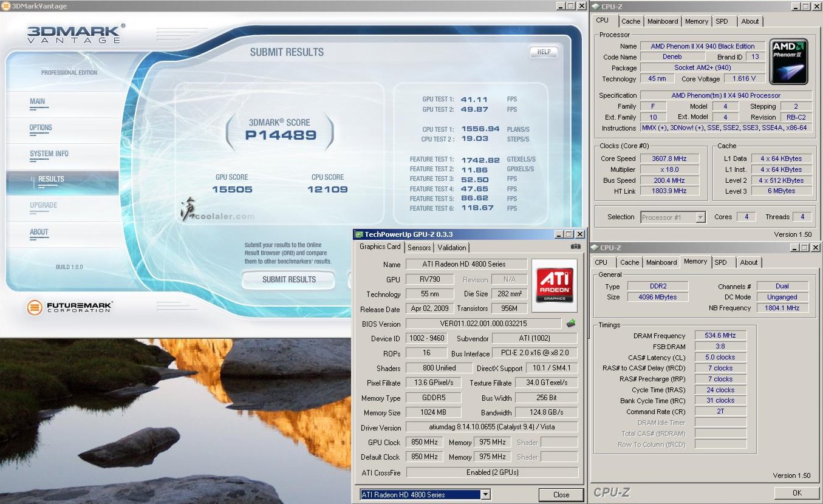Click the GPU-Z title bar chip icon
Image resolution: width=823 pixels, height=504 pixels.
click(x=359, y=234)
